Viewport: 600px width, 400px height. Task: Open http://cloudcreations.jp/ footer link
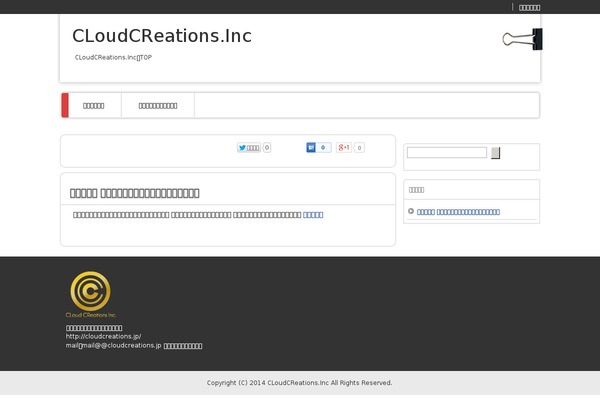click(x=103, y=336)
